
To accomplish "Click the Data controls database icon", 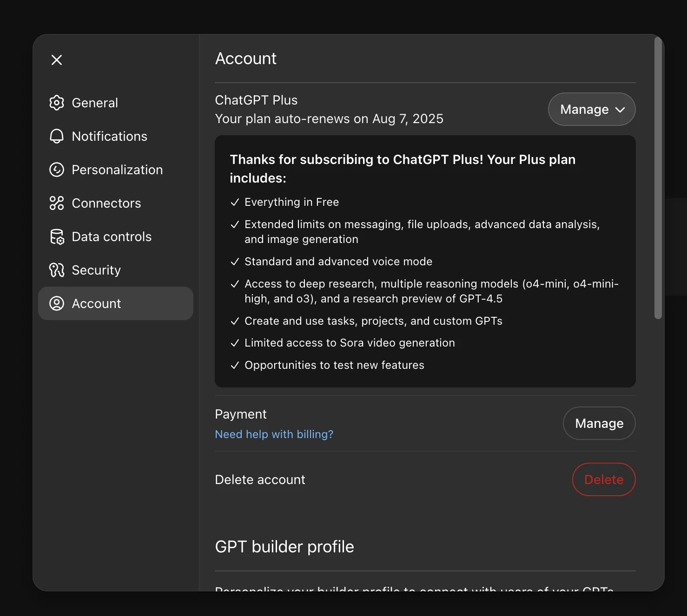I will coord(57,236).
